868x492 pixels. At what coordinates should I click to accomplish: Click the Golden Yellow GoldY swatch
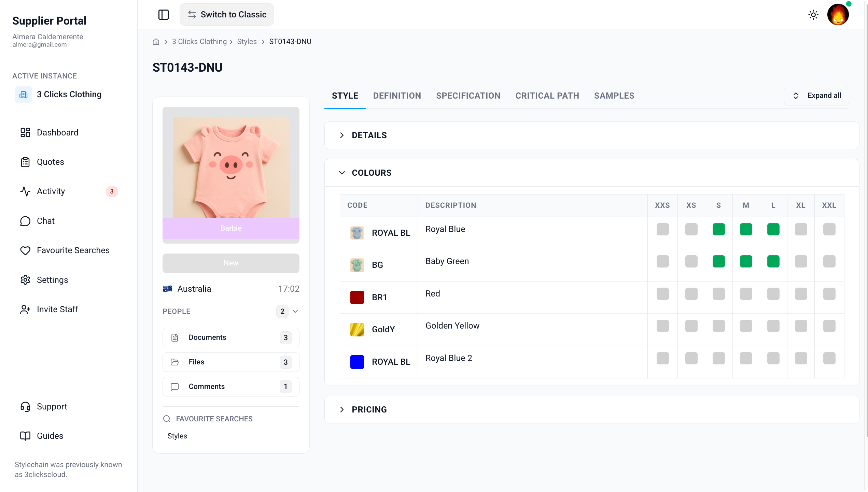click(357, 329)
